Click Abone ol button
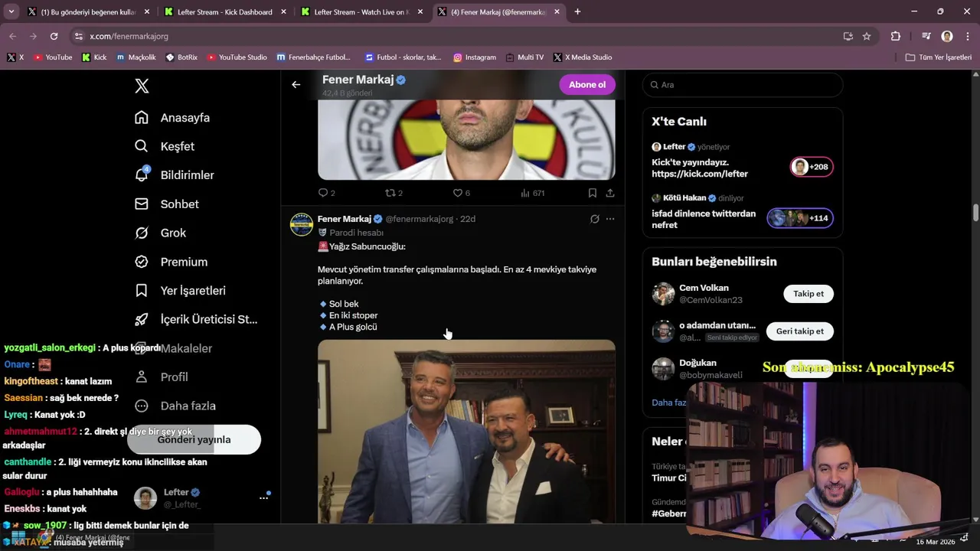Screen dimensions: 980x551 click(x=587, y=85)
